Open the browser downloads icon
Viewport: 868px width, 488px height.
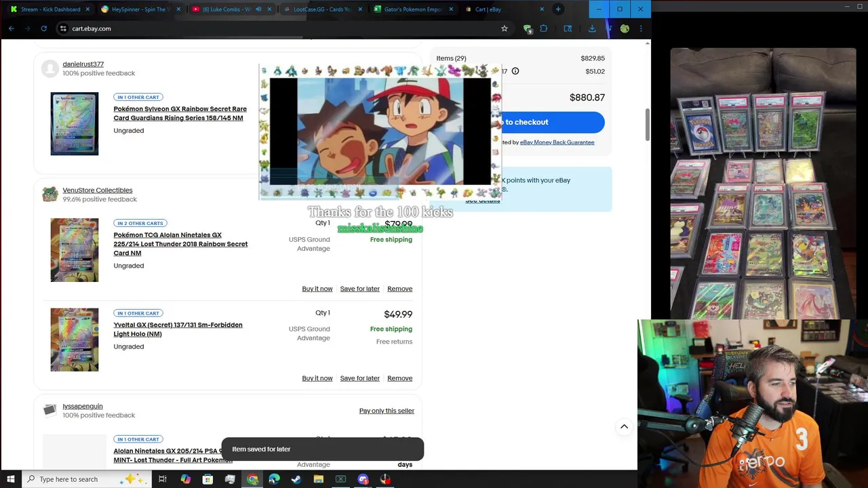pos(592,28)
